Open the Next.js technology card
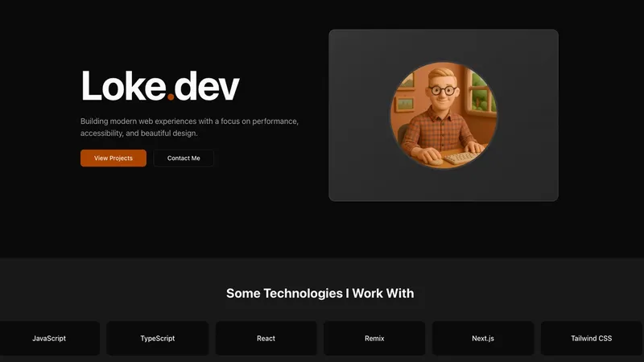This screenshot has height=362, width=644. (x=483, y=338)
